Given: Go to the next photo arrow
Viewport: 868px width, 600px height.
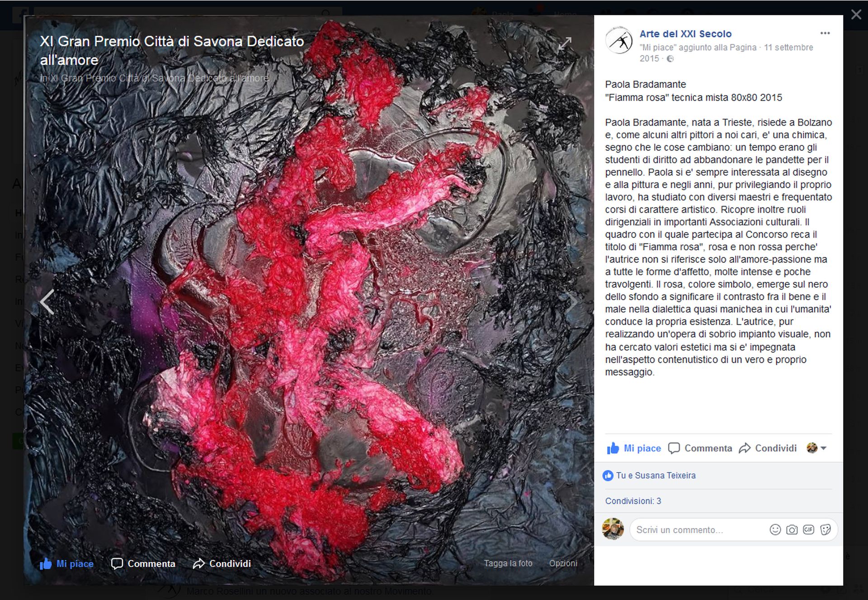Looking at the screenshot, I should click(x=572, y=302).
